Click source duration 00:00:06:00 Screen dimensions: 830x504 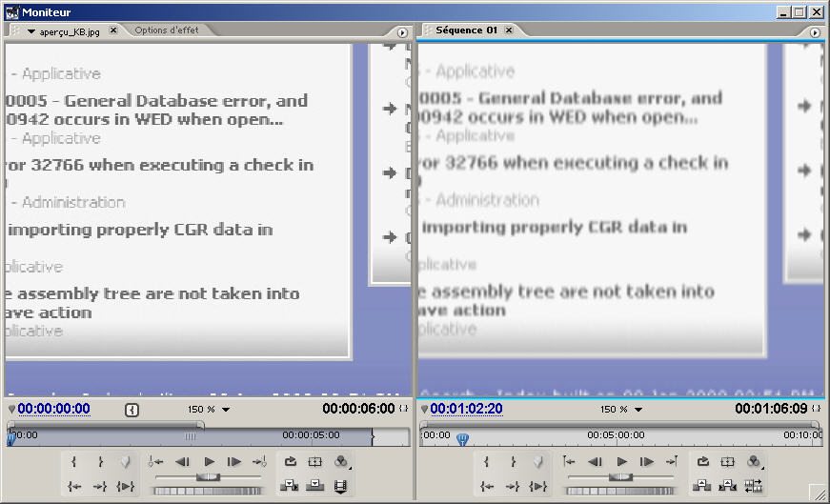(x=359, y=409)
